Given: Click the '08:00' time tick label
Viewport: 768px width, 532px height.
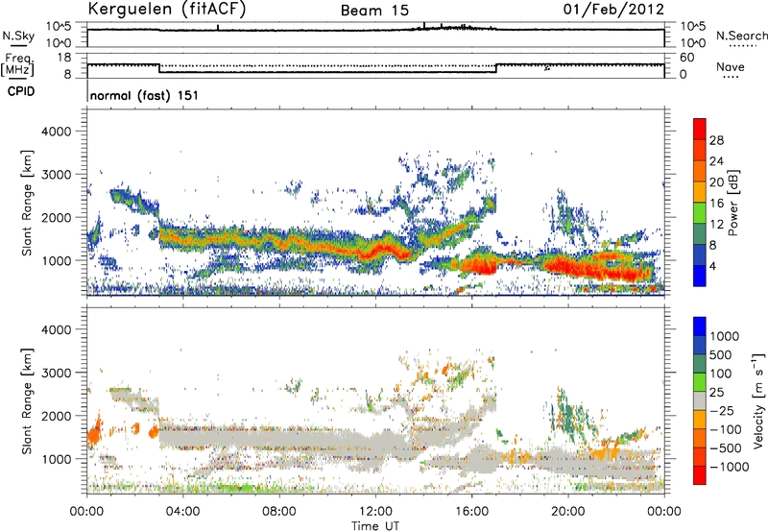Looking at the screenshot, I should click(x=278, y=512).
